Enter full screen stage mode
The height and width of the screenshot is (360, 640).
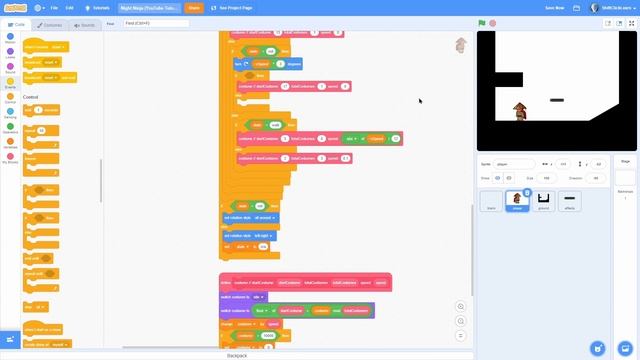click(631, 23)
